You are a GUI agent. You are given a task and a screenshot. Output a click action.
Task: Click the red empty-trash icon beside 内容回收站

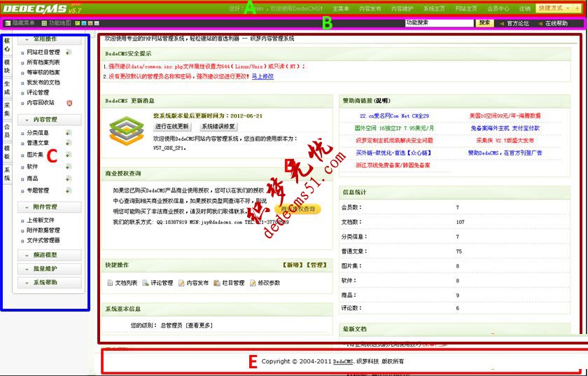pos(69,103)
